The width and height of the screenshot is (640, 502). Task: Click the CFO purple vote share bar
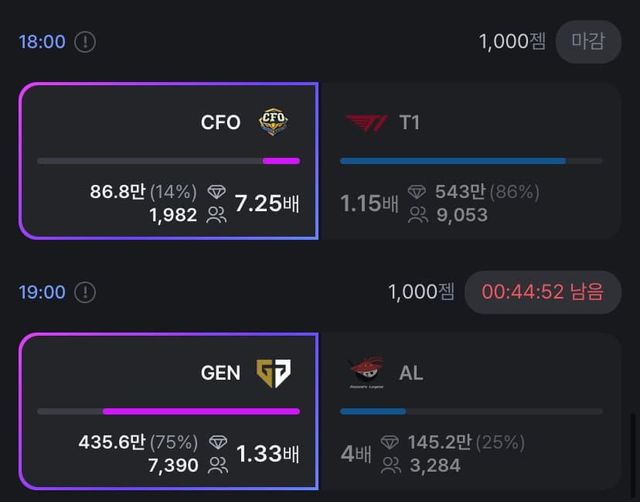pyautogui.click(x=281, y=160)
